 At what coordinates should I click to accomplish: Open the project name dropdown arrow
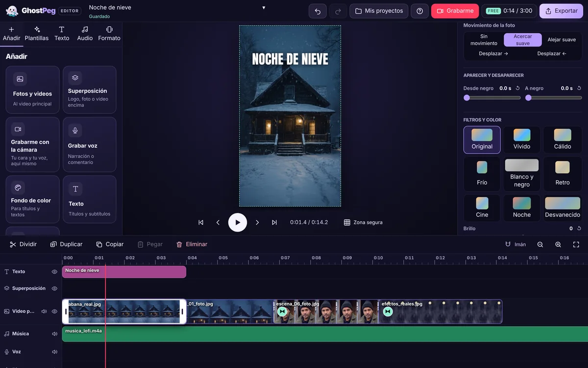[x=264, y=7]
